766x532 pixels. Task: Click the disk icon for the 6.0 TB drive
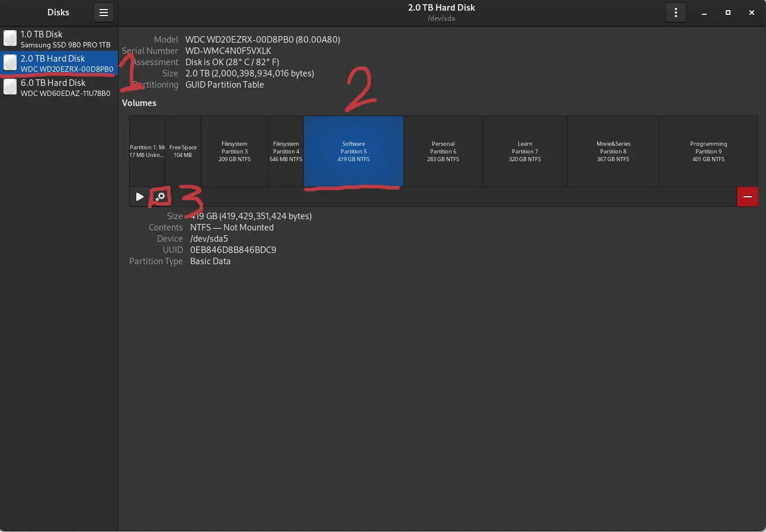pos(10,86)
